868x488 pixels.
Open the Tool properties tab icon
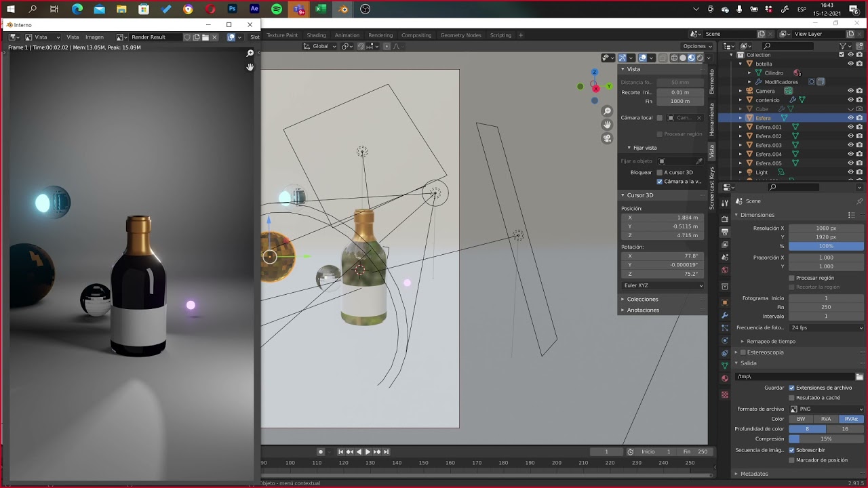[725, 202]
